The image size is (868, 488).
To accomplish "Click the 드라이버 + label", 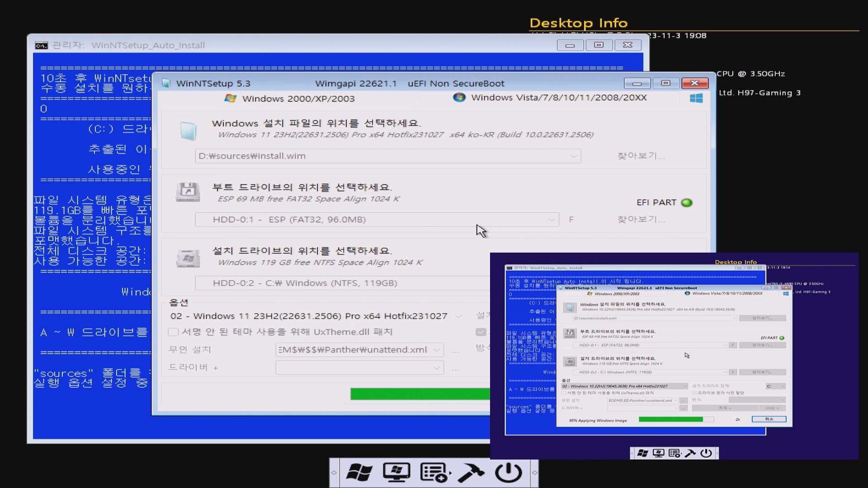I will click(193, 367).
